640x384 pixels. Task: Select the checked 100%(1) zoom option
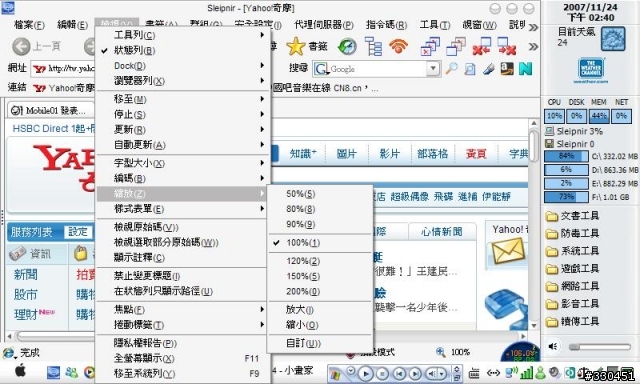click(320, 243)
